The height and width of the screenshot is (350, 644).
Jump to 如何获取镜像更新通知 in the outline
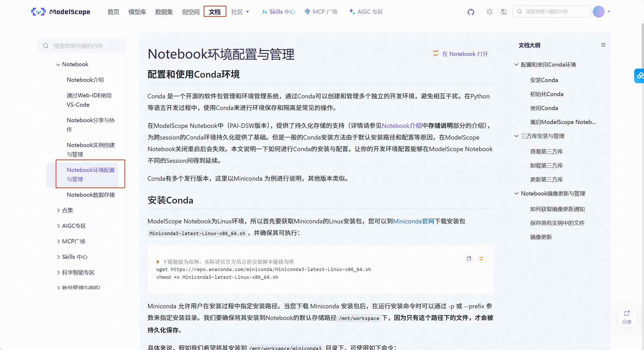[x=557, y=209]
